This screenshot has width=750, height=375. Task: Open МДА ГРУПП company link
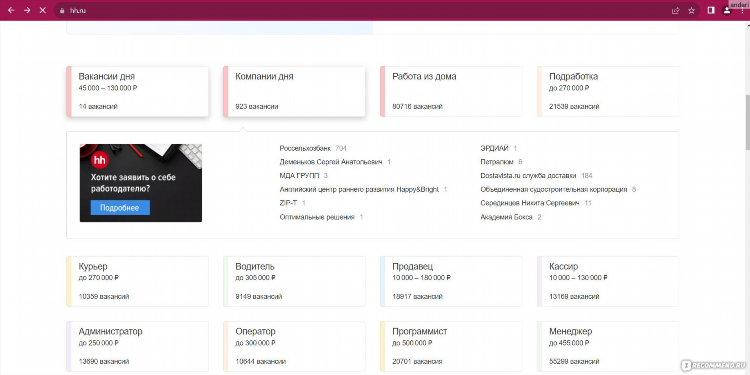[x=299, y=176]
